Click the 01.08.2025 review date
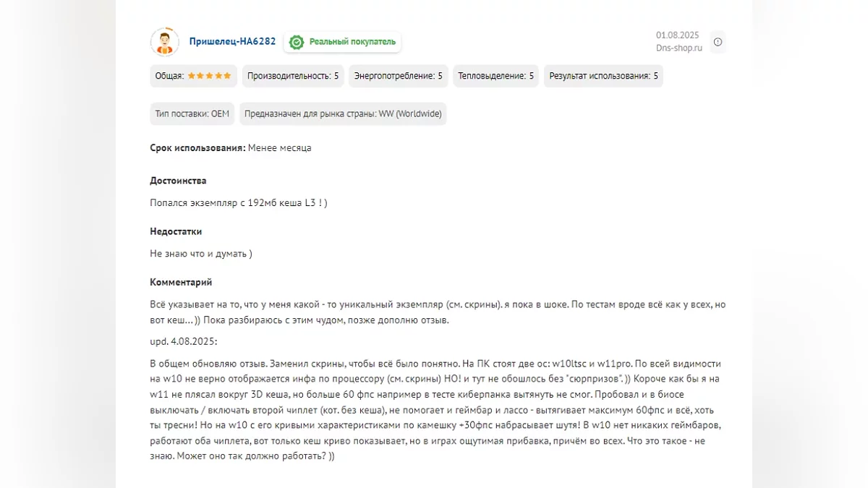This screenshot has height=488, width=868. [x=678, y=35]
